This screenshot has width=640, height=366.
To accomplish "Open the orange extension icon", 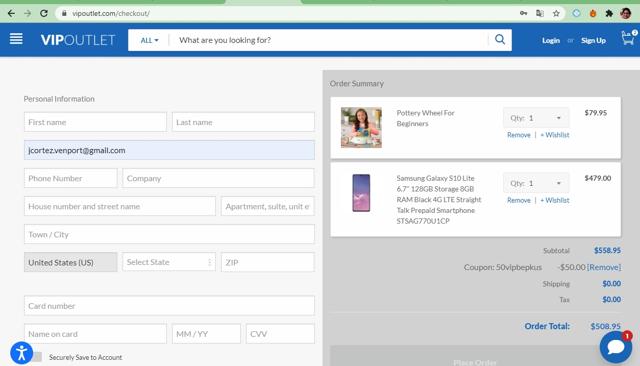I will pos(593,13).
